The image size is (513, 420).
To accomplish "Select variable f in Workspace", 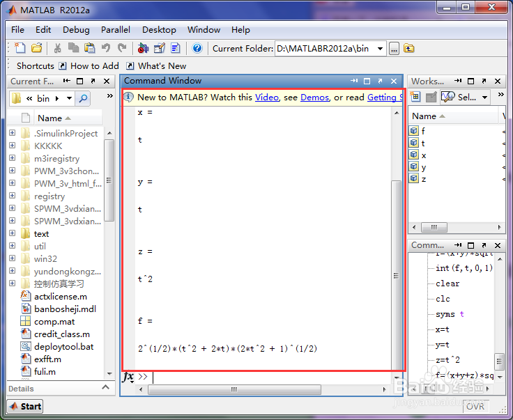I will (423, 131).
